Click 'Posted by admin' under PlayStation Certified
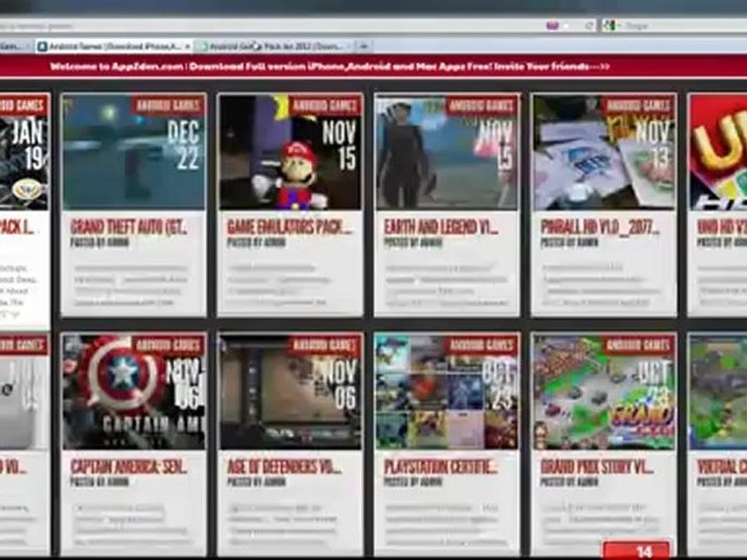Screen dimensions: 747x560 pyautogui.click(x=413, y=482)
